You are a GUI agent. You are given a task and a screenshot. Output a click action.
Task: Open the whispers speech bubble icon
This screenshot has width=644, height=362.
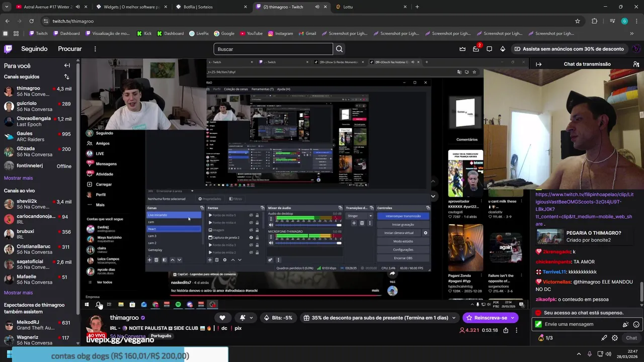point(489,49)
